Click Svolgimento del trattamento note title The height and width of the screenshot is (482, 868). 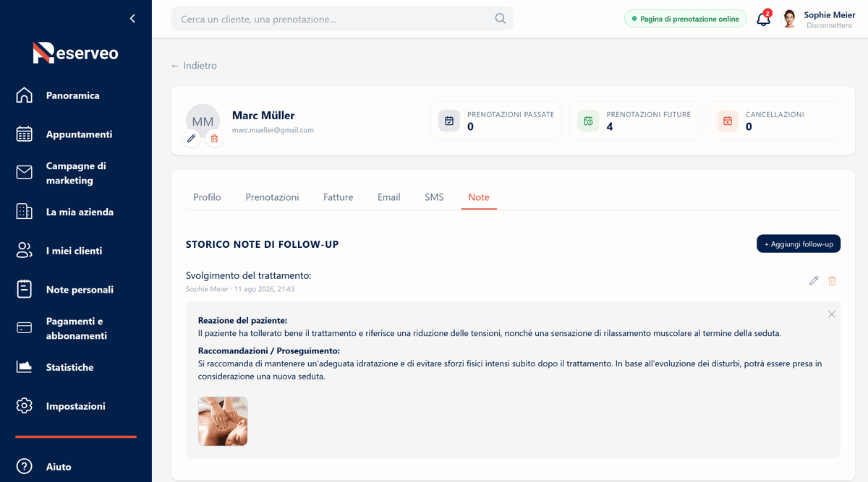pos(248,276)
